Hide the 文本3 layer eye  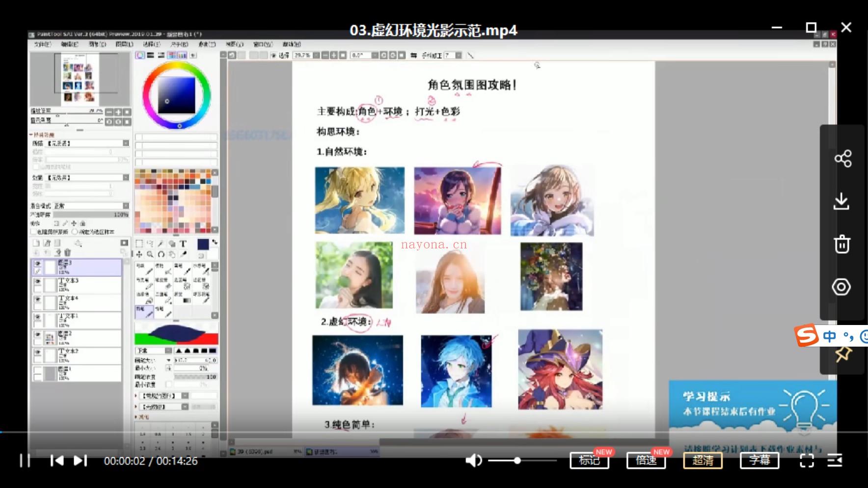[x=37, y=282]
